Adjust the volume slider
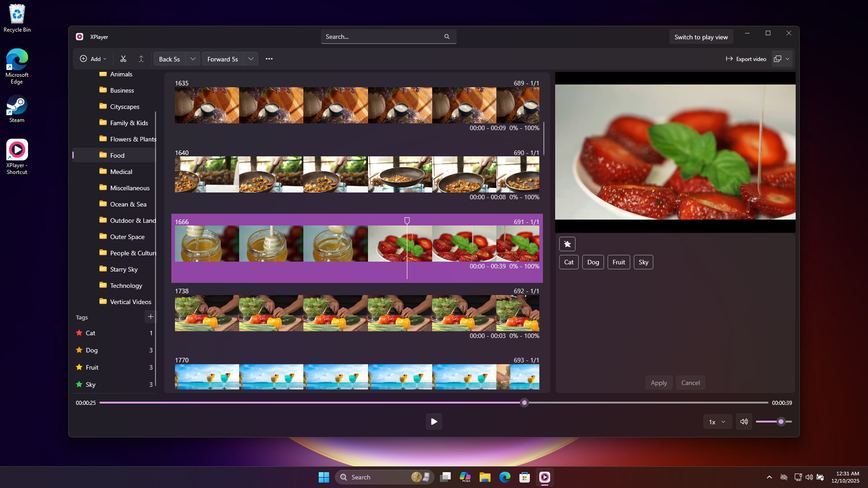 click(781, 422)
